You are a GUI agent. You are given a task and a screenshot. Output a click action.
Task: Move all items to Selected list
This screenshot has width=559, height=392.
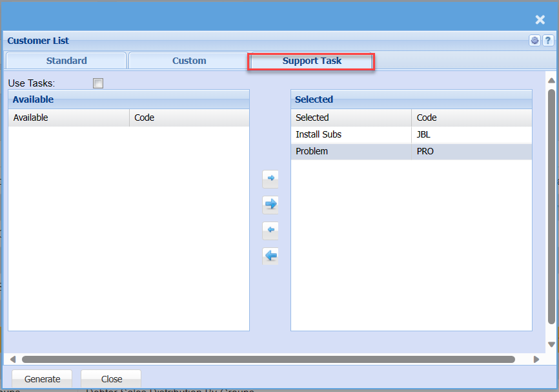coord(270,205)
